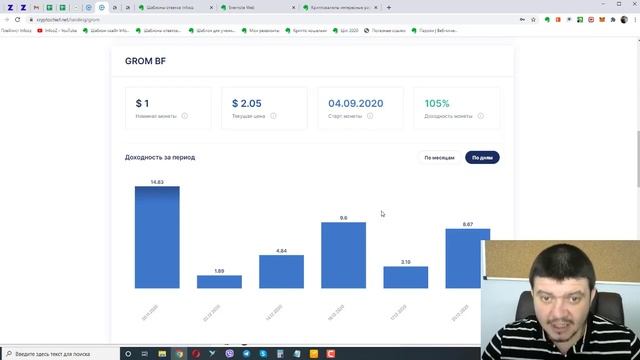Click the 04.09.2020 start date value
Viewport: 640px width, 360px height.
356,103
